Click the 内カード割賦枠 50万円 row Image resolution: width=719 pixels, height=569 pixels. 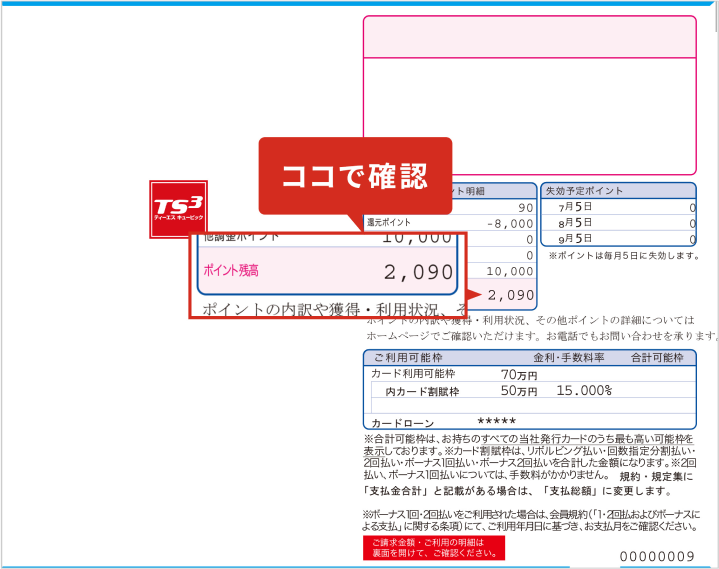pos(460,391)
